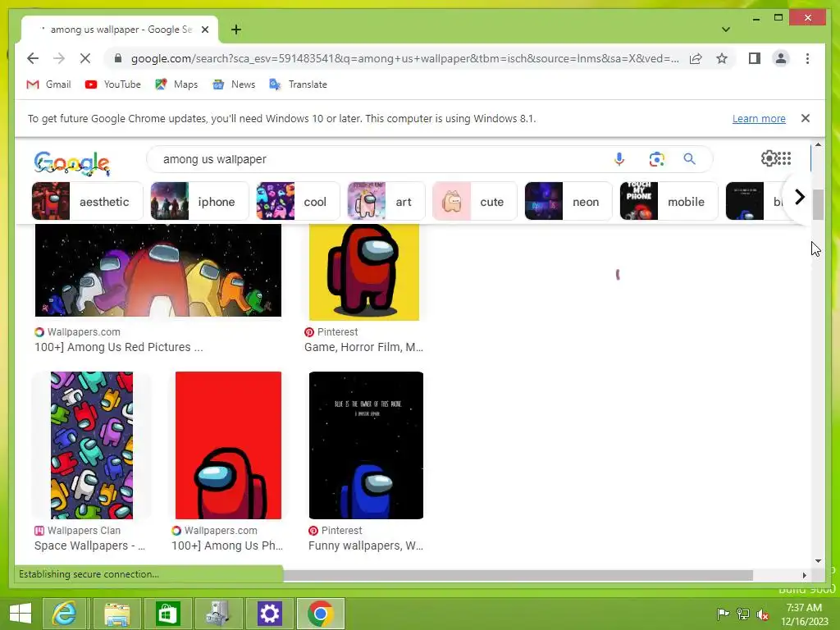
Task: Expand the tab search dropdown arrow
Action: [725, 30]
